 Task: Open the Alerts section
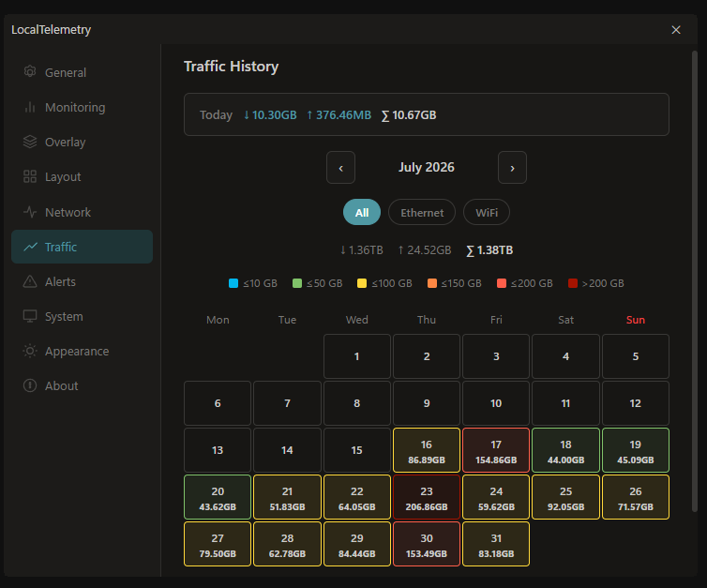pyautogui.click(x=83, y=281)
